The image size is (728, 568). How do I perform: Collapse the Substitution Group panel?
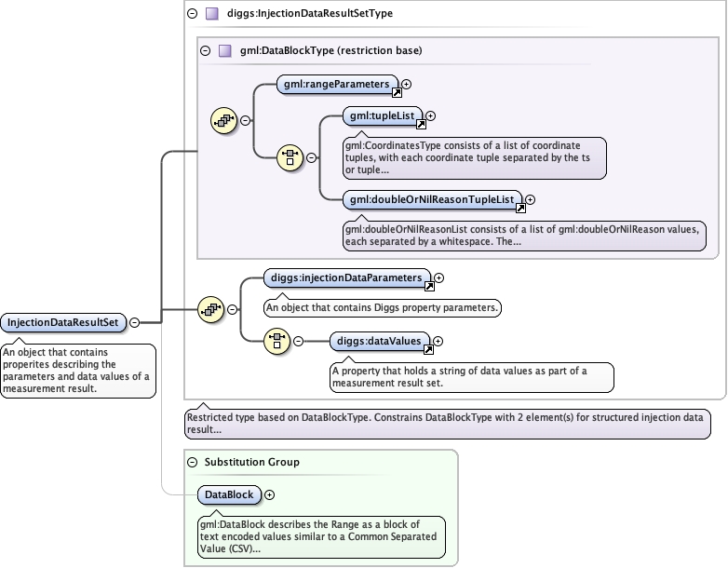pyautogui.click(x=193, y=462)
